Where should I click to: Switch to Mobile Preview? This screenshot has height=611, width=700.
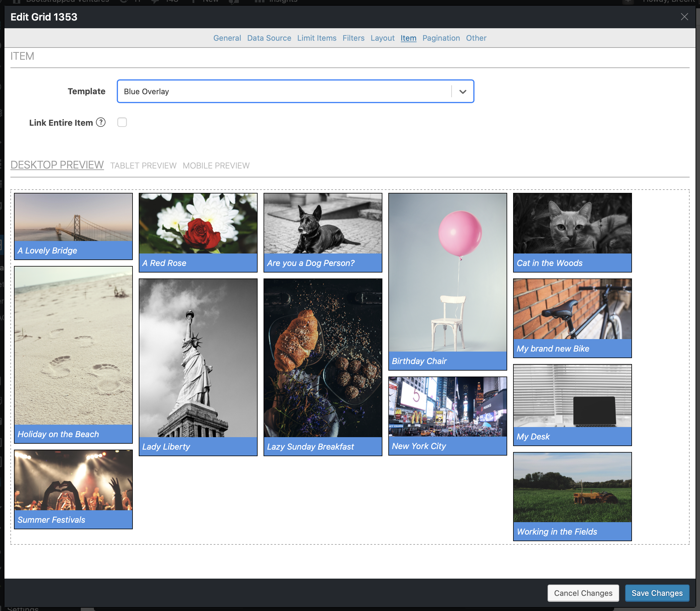(216, 166)
